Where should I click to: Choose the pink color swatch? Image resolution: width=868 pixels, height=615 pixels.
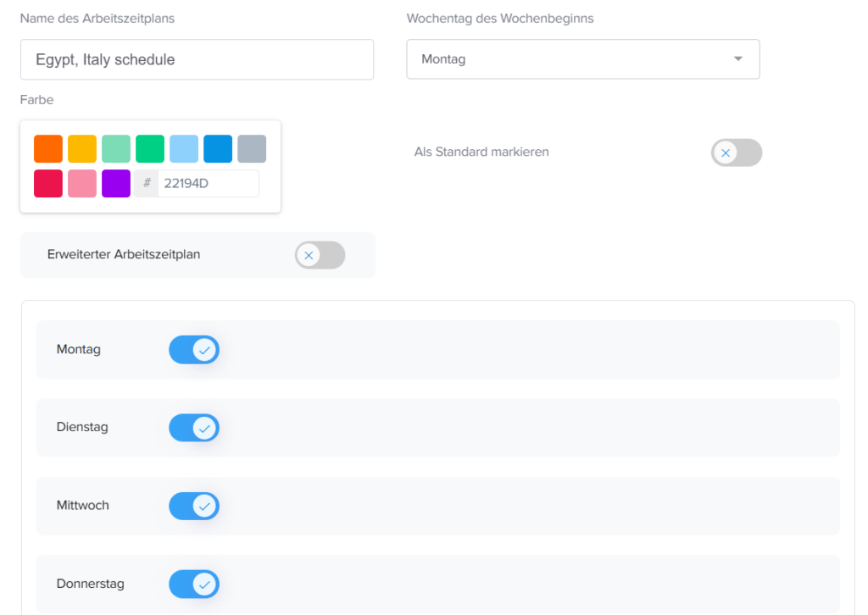click(x=82, y=184)
